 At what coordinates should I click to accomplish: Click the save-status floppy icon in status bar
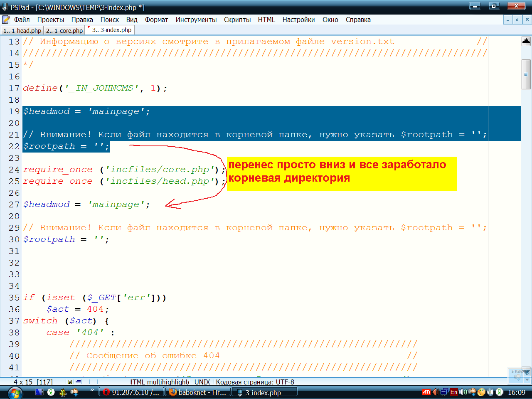(69, 382)
